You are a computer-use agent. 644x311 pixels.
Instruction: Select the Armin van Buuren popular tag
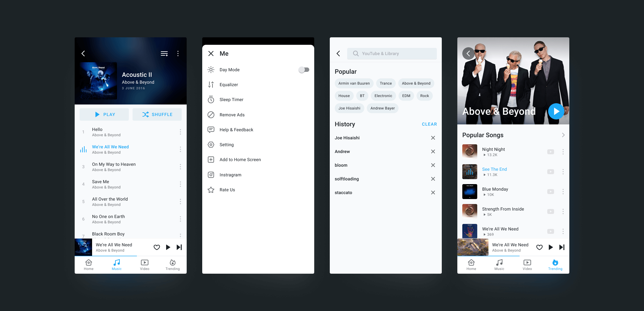pyautogui.click(x=354, y=83)
